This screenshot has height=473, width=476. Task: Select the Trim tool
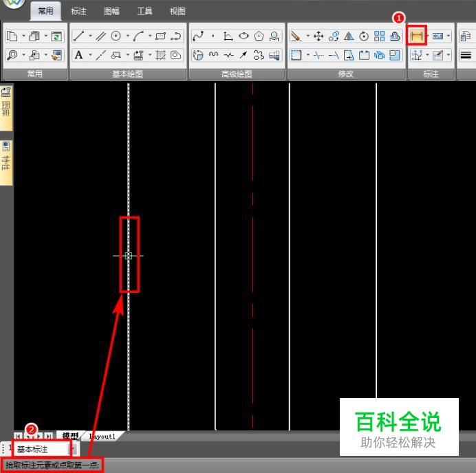tap(318, 55)
